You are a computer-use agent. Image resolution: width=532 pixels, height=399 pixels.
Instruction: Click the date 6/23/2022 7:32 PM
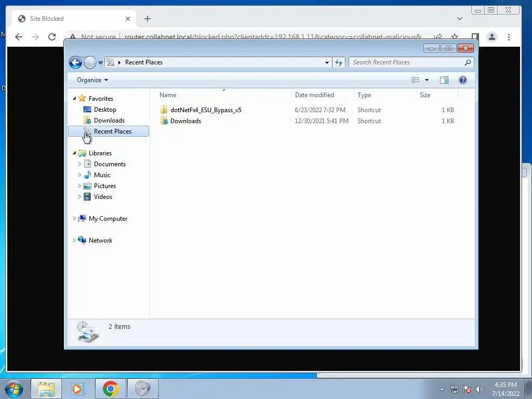[320, 110]
